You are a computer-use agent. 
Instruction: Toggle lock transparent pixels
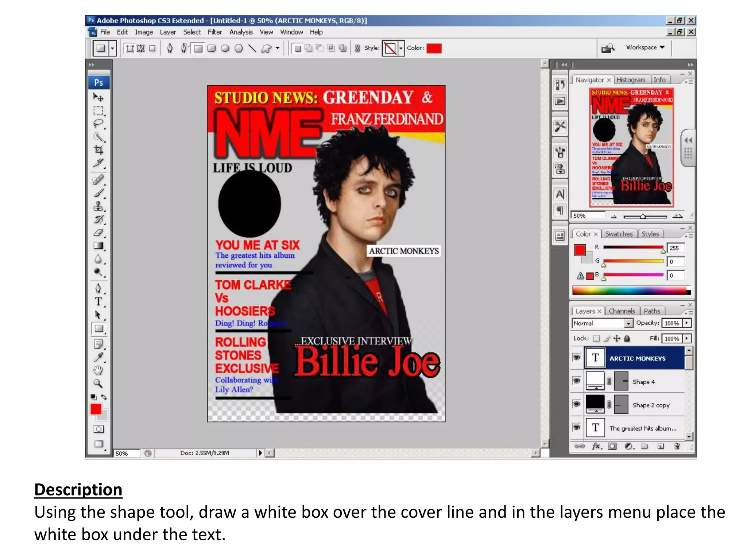(x=596, y=338)
